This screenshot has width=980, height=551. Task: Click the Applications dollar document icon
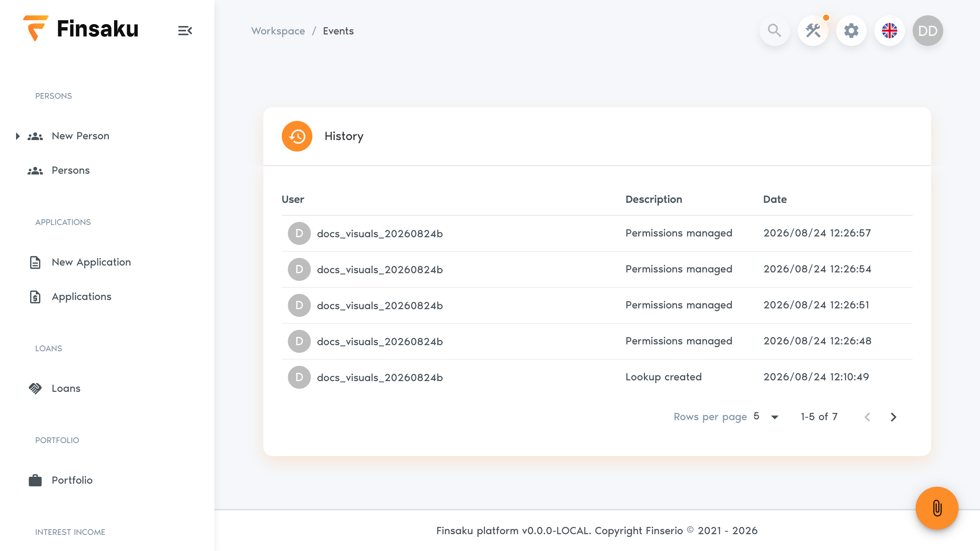point(35,297)
